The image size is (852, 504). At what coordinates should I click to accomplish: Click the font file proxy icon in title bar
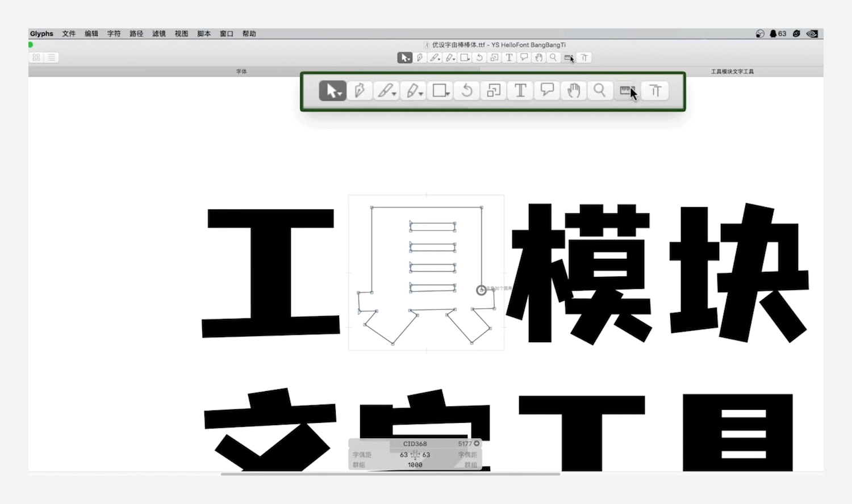pyautogui.click(x=427, y=45)
